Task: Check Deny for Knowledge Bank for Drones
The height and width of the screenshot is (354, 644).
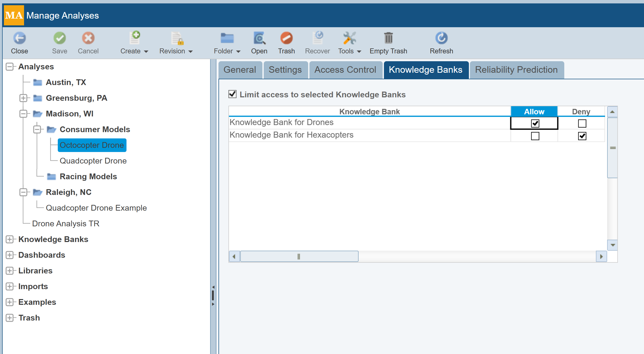Action: 582,123
